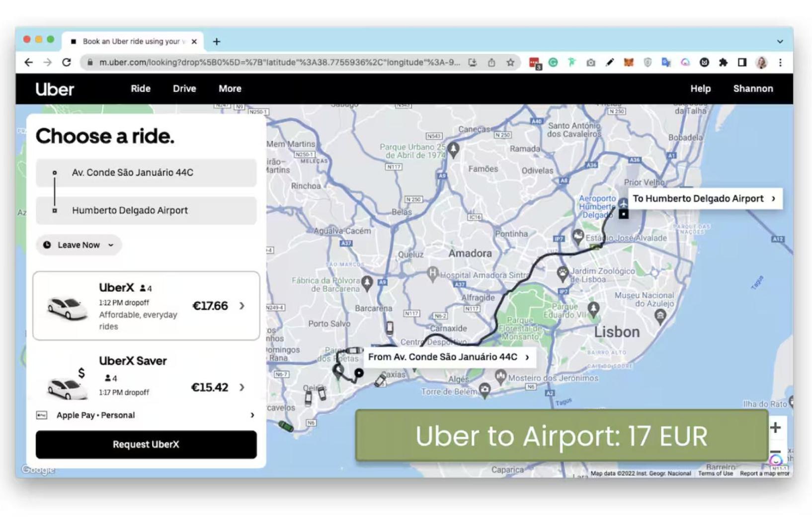Screen dimensions: 812x517
Task: Open Terms of Use on map
Action: coord(715,473)
